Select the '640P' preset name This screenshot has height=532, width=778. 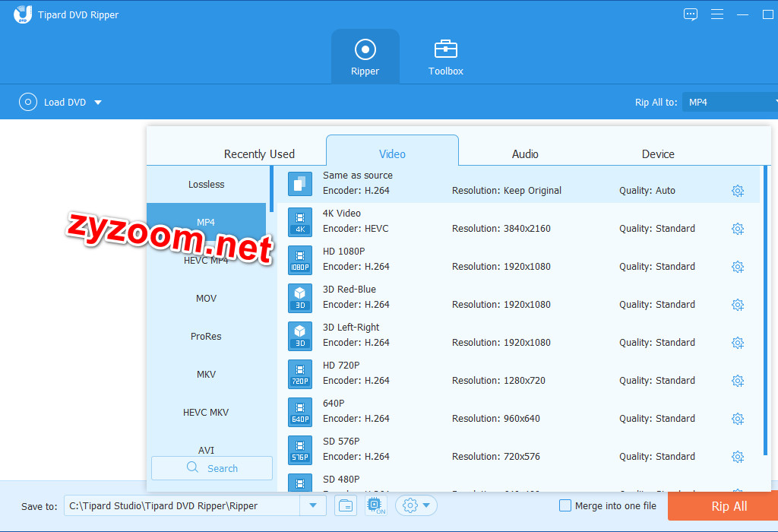334,403
